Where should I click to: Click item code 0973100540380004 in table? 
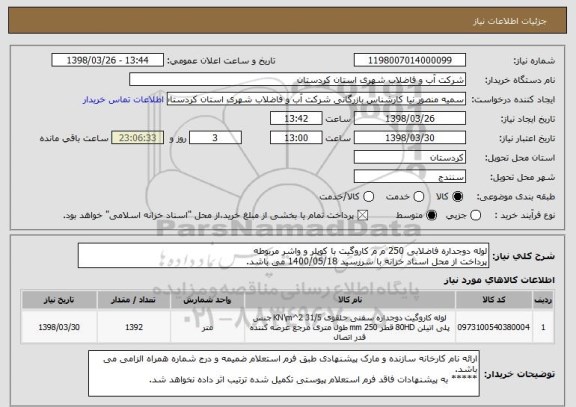pyautogui.click(x=493, y=327)
